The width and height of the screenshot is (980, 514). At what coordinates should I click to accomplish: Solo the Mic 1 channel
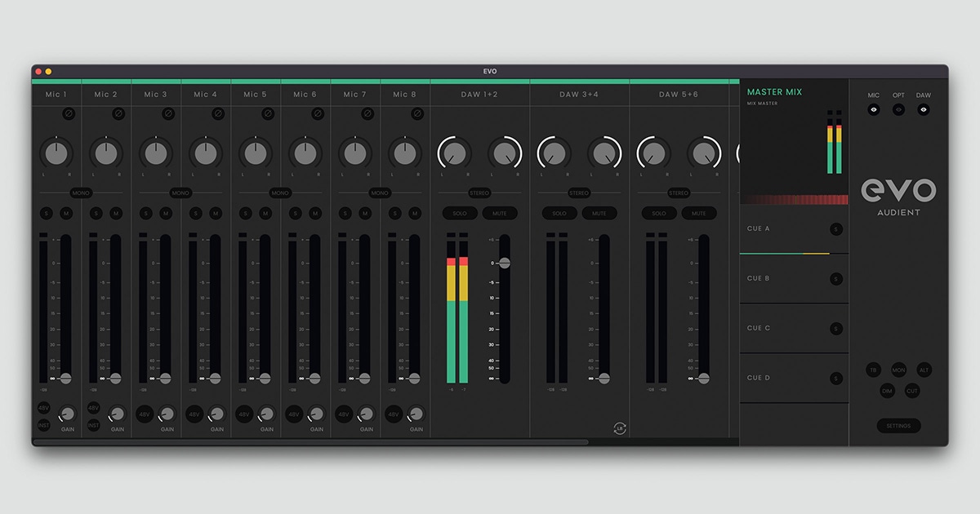coord(47,214)
